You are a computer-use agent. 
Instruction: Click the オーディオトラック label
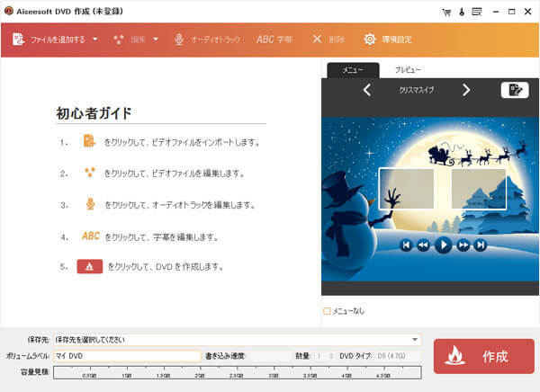[216, 40]
